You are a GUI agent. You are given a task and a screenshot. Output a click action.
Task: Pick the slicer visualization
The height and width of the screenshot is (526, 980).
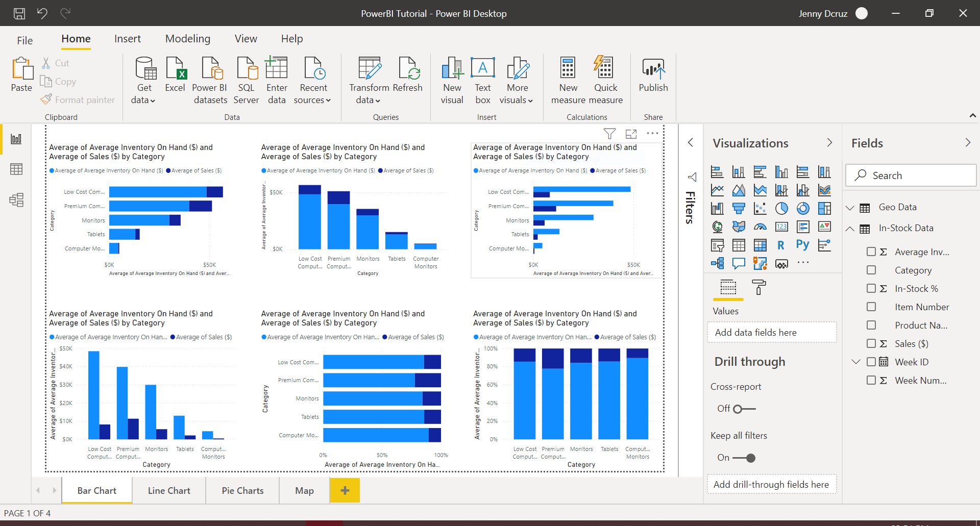point(717,245)
